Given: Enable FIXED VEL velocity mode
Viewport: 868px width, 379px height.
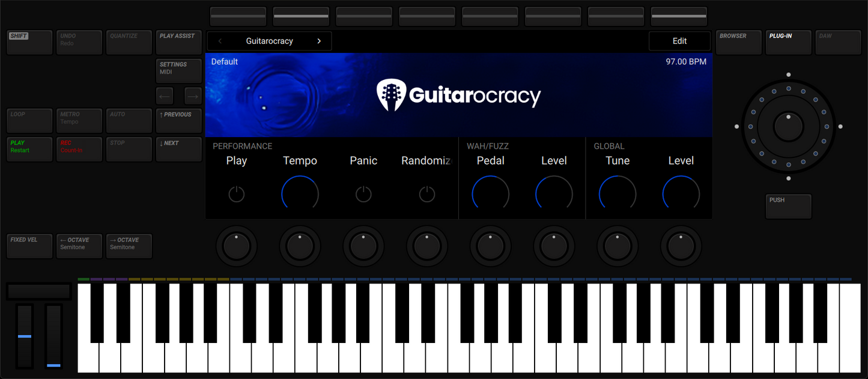Looking at the screenshot, I should pos(29,246).
